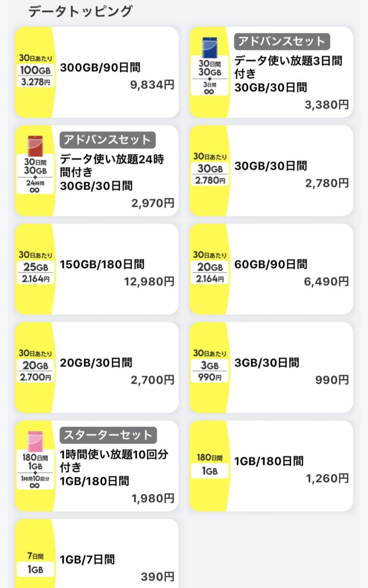Click the データトッピング heading
This screenshot has width=368, height=588.
[x=80, y=11]
